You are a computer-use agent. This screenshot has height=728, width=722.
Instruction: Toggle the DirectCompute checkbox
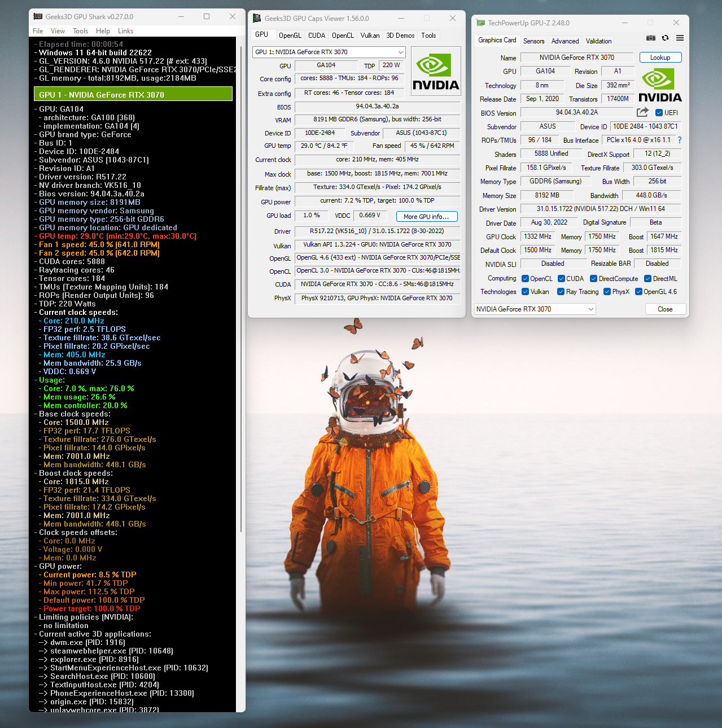point(593,278)
